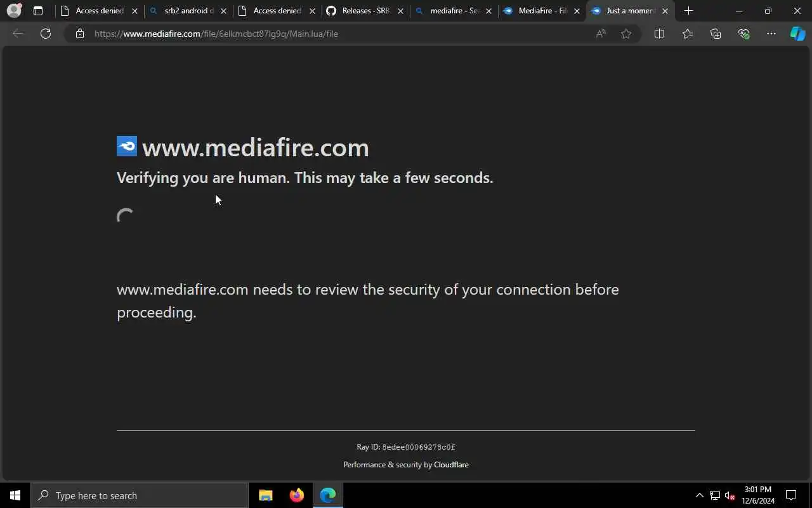Open the tab actions menu button
The height and width of the screenshot is (508, 812).
tap(38, 11)
